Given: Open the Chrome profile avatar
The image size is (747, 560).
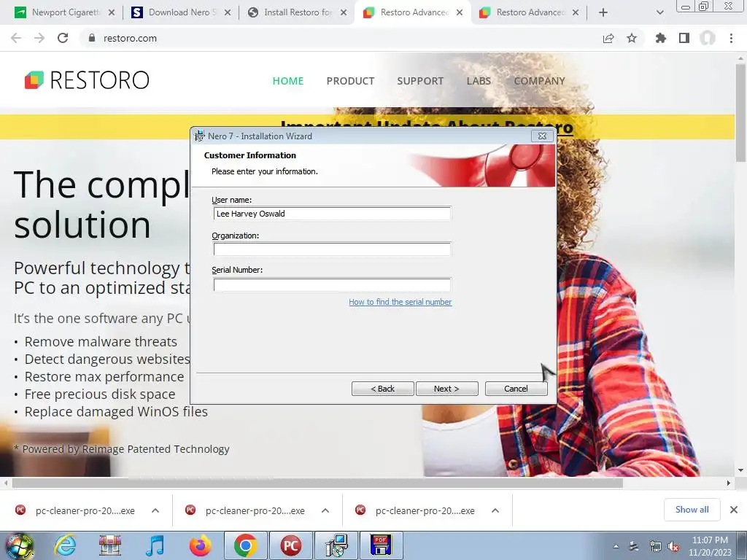Looking at the screenshot, I should pos(708,38).
